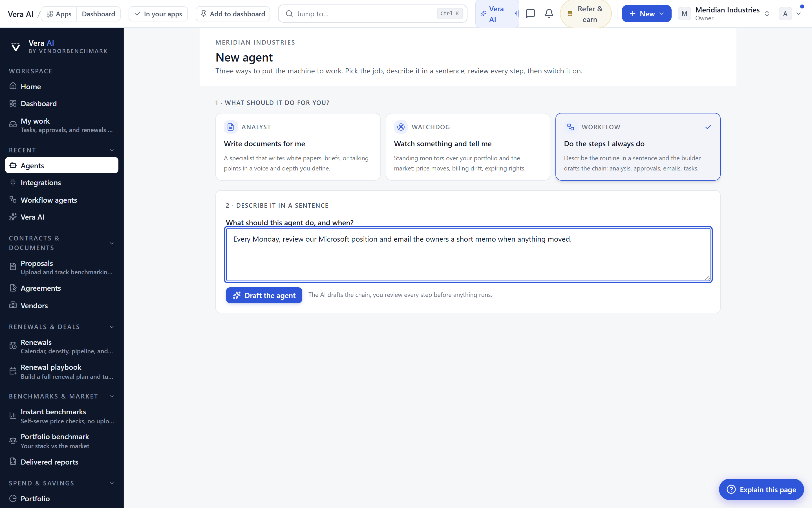Collapse the Recent sidebar section
The width and height of the screenshot is (812, 508).
click(112, 150)
